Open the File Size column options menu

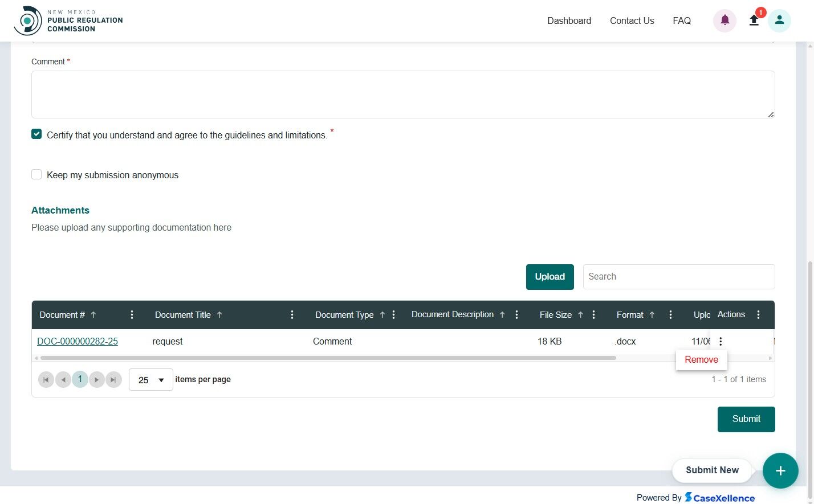click(x=593, y=314)
